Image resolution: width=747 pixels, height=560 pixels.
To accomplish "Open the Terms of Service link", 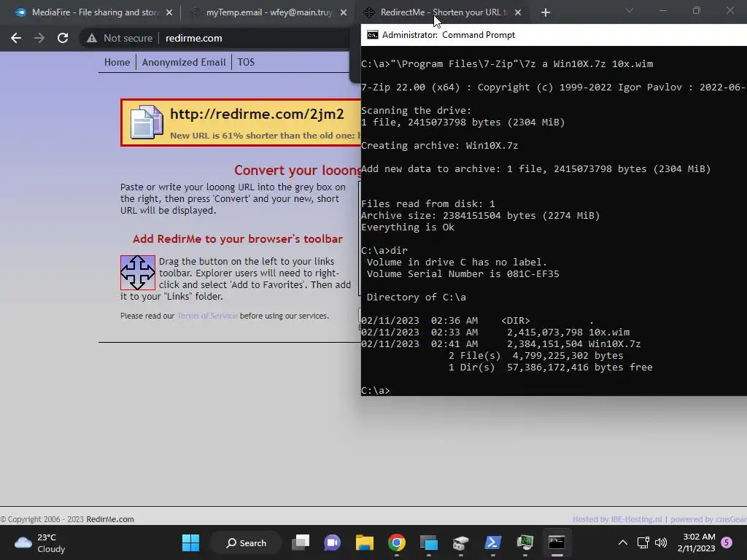I will click(207, 316).
